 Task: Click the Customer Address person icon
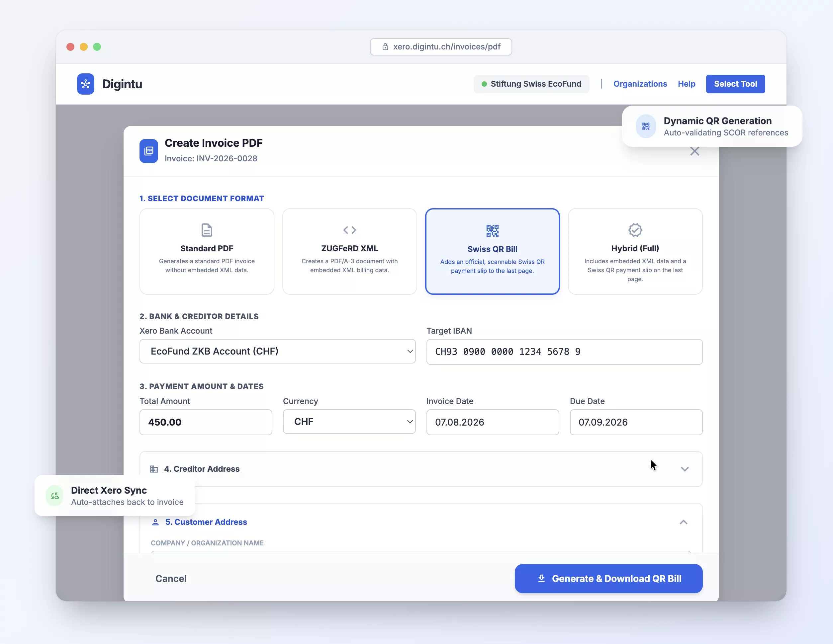[x=155, y=522]
